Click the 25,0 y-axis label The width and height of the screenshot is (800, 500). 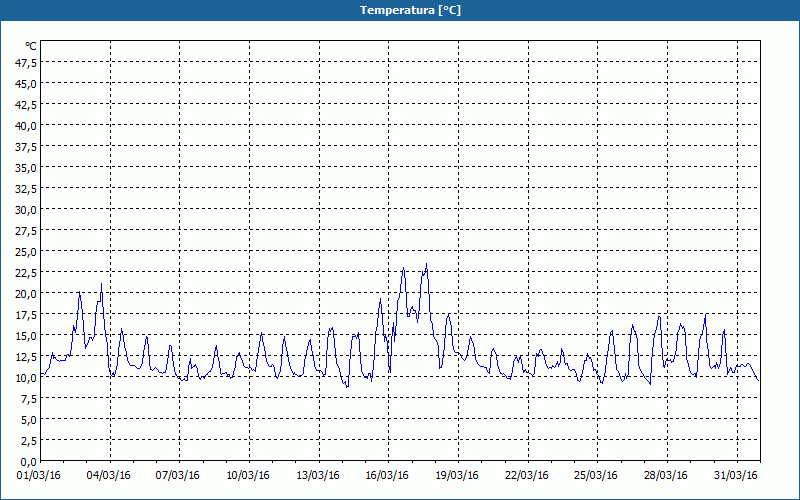[27, 252]
